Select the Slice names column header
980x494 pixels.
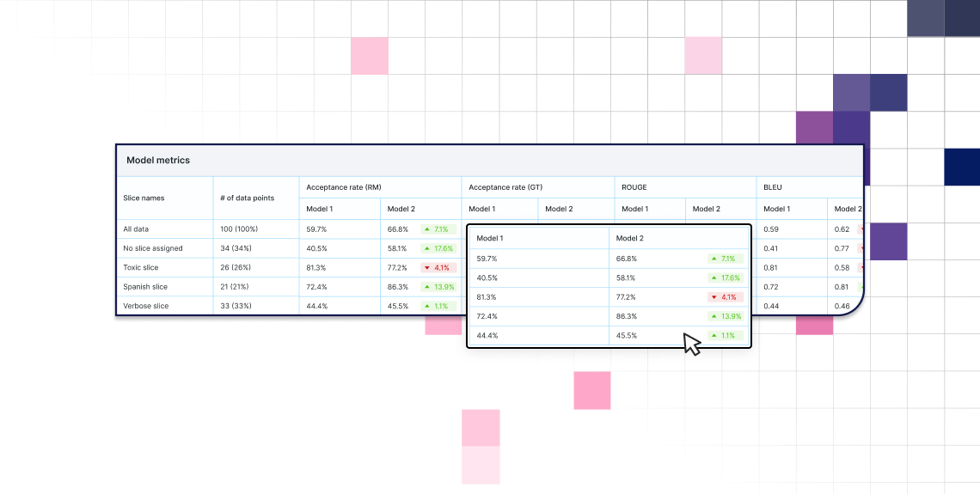point(144,198)
